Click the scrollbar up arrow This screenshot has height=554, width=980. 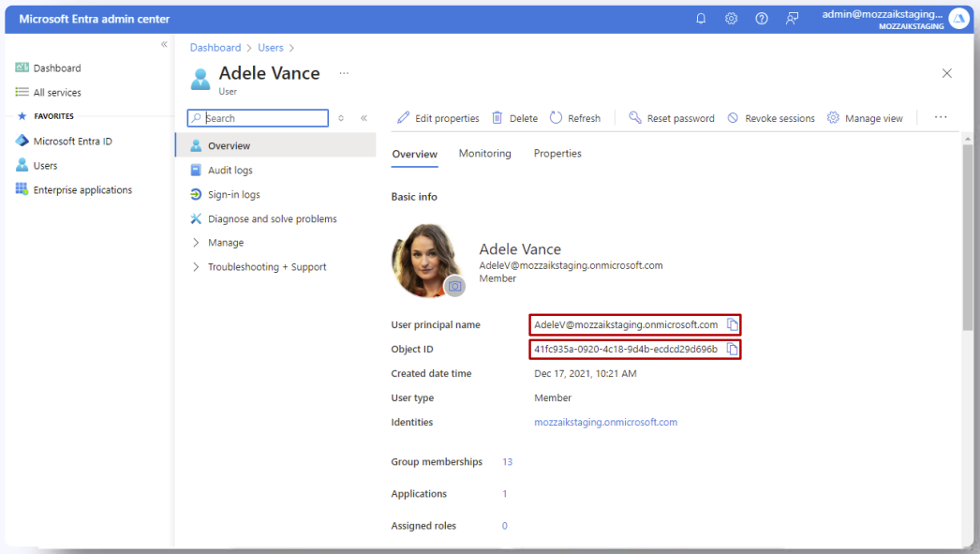coord(968,138)
